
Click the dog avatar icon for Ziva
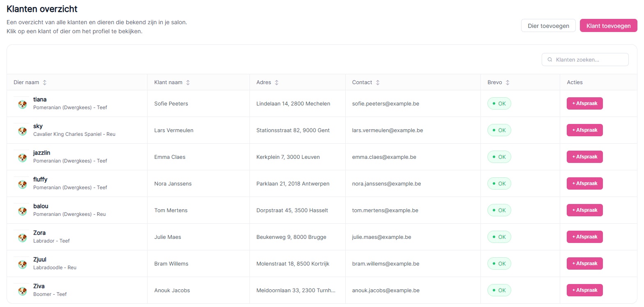(22, 291)
